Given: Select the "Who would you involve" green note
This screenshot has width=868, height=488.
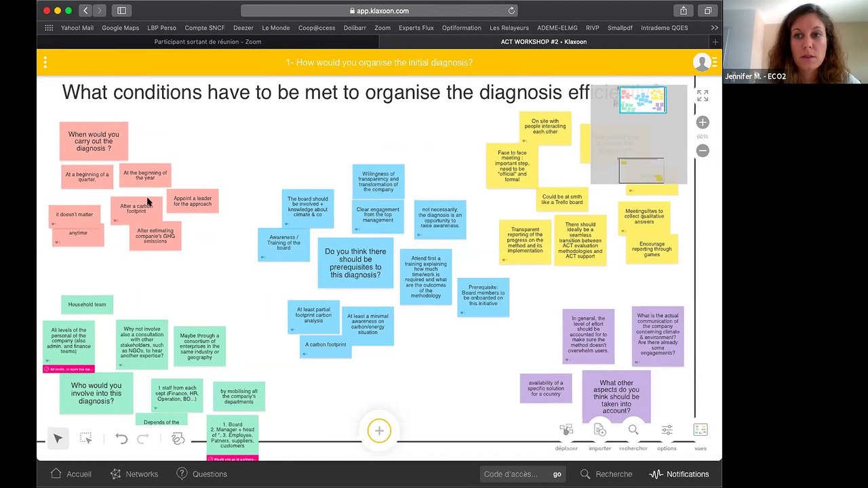Looking at the screenshot, I should pyautogui.click(x=96, y=393).
